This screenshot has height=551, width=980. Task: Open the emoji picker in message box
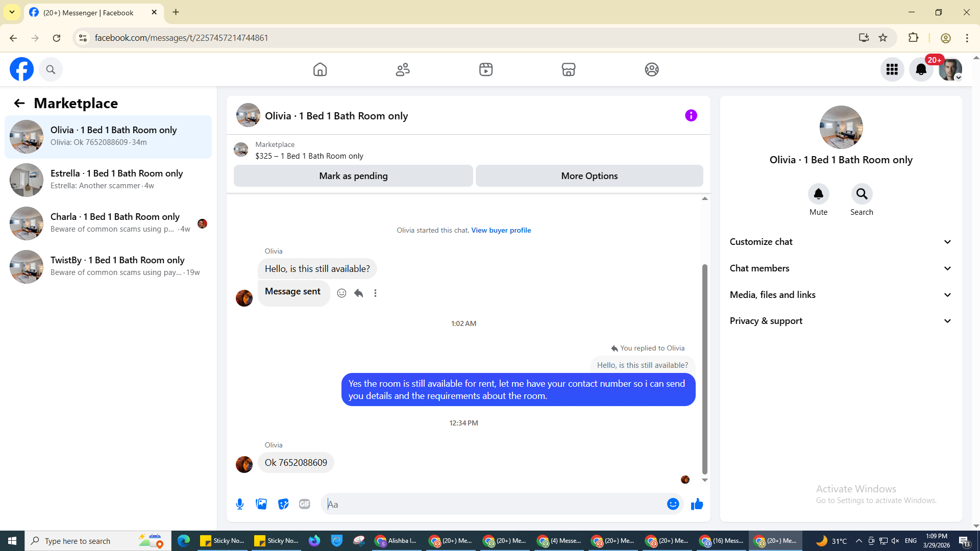coord(673,504)
